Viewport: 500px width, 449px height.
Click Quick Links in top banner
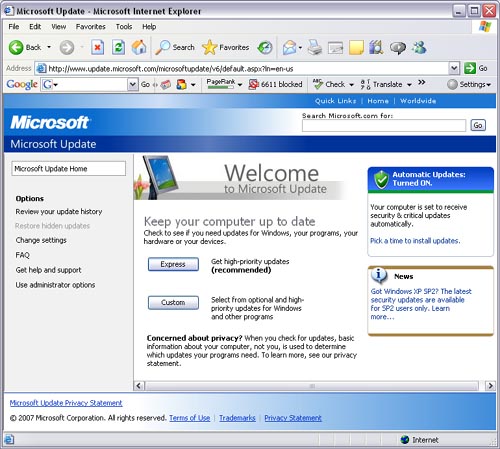[336, 101]
